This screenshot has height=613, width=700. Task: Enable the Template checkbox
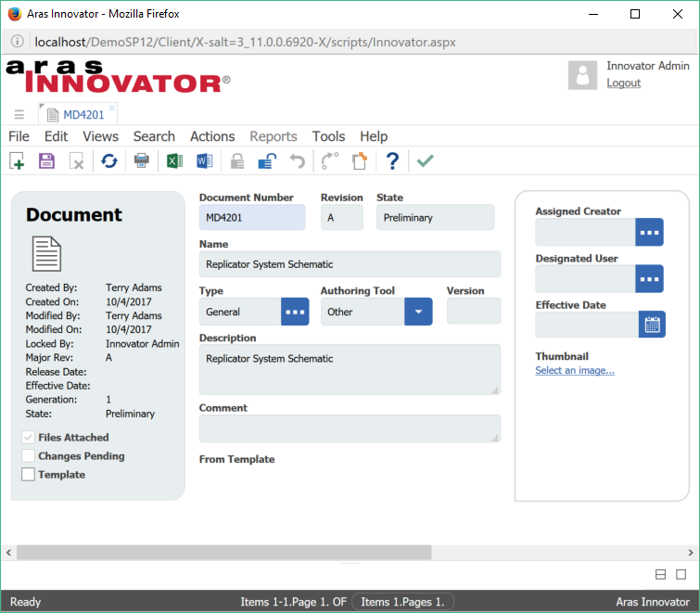pos(28,474)
